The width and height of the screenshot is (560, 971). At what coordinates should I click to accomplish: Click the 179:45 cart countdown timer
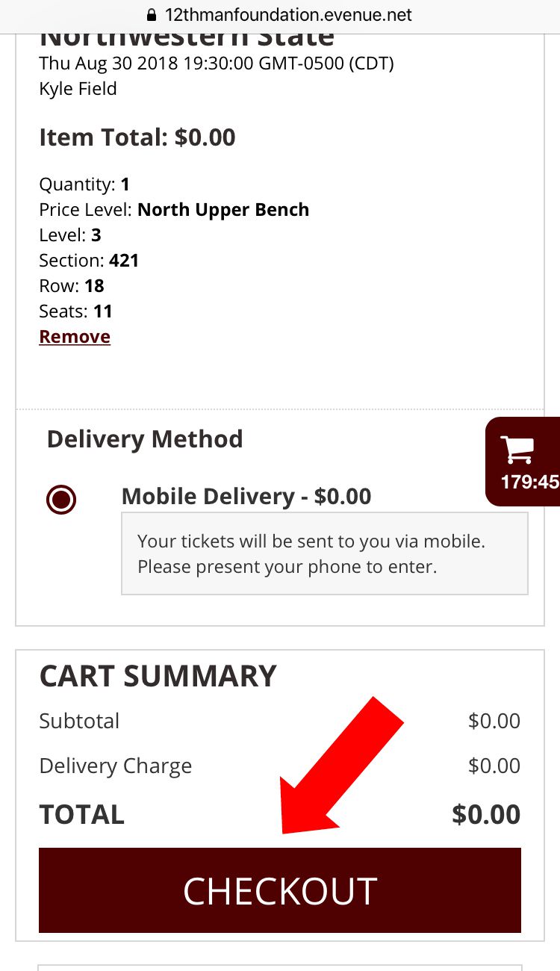pos(530,482)
